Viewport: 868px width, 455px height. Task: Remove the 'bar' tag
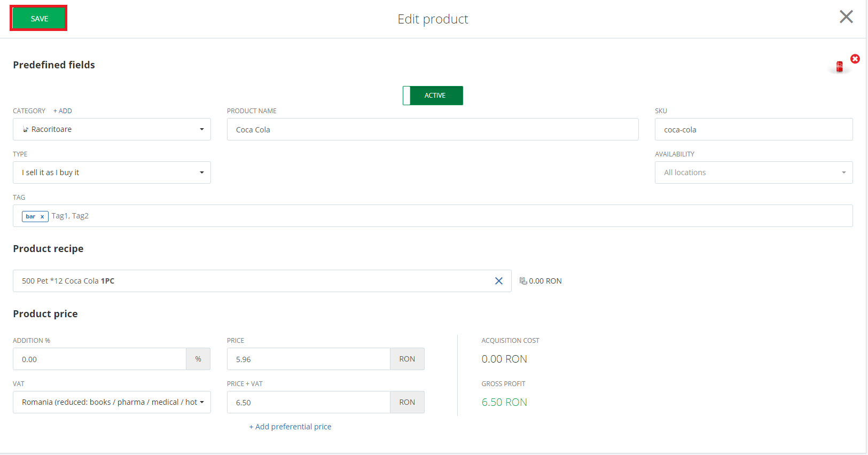click(x=42, y=217)
